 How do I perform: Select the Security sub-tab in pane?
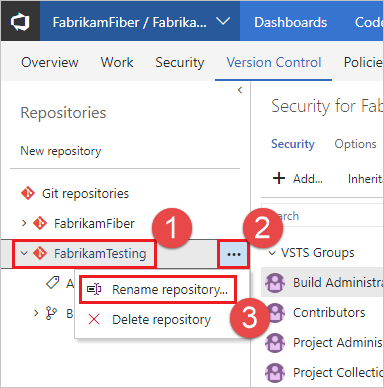coord(293,144)
